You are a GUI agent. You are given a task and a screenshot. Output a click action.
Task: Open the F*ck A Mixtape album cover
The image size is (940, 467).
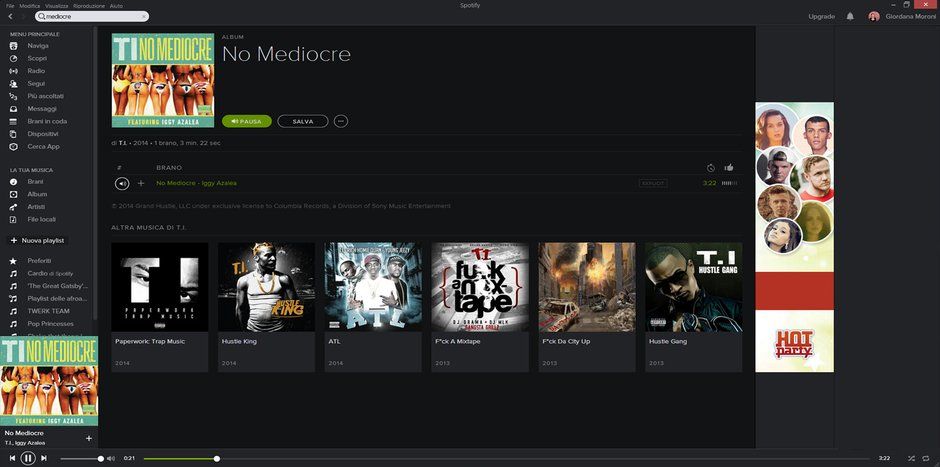point(480,287)
